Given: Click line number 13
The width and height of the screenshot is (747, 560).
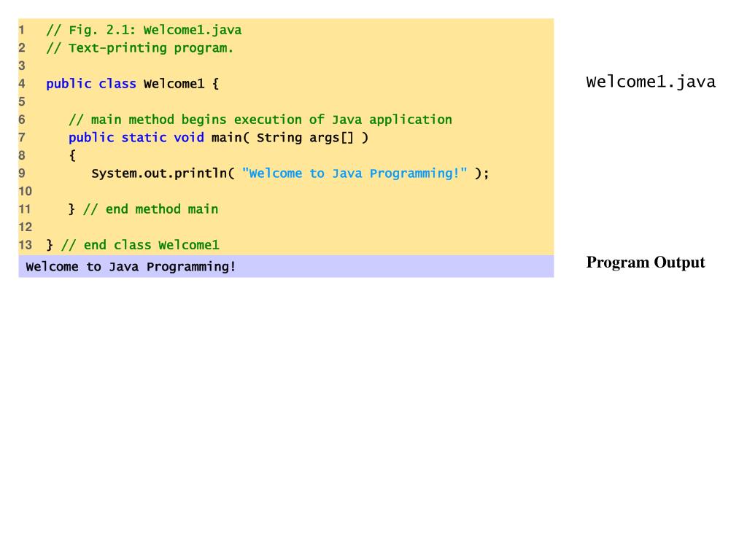Looking at the screenshot, I should [x=26, y=245].
